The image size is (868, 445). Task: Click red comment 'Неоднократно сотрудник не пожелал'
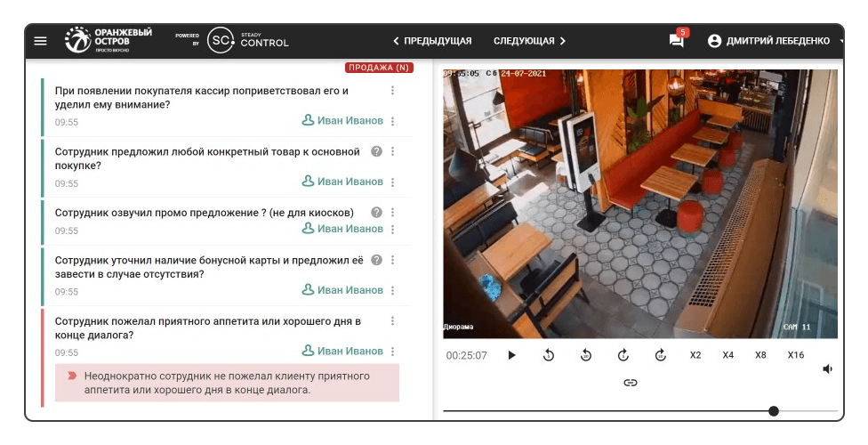(227, 383)
